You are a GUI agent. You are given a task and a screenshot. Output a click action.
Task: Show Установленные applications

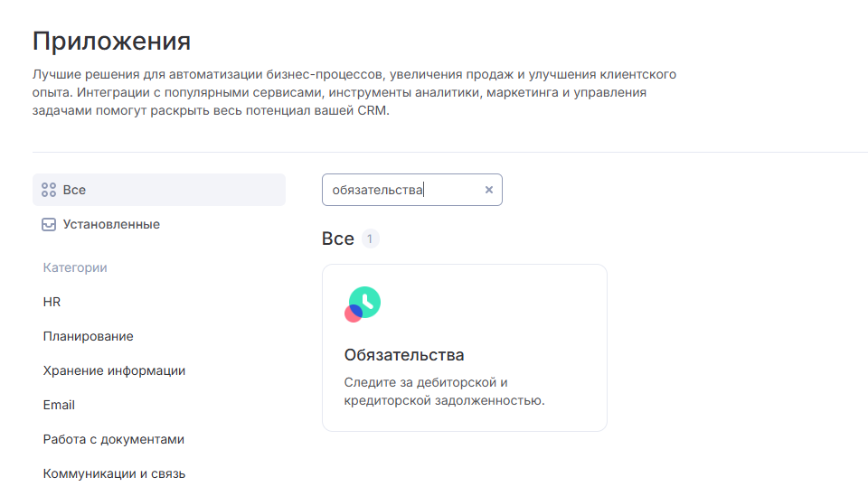111,224
